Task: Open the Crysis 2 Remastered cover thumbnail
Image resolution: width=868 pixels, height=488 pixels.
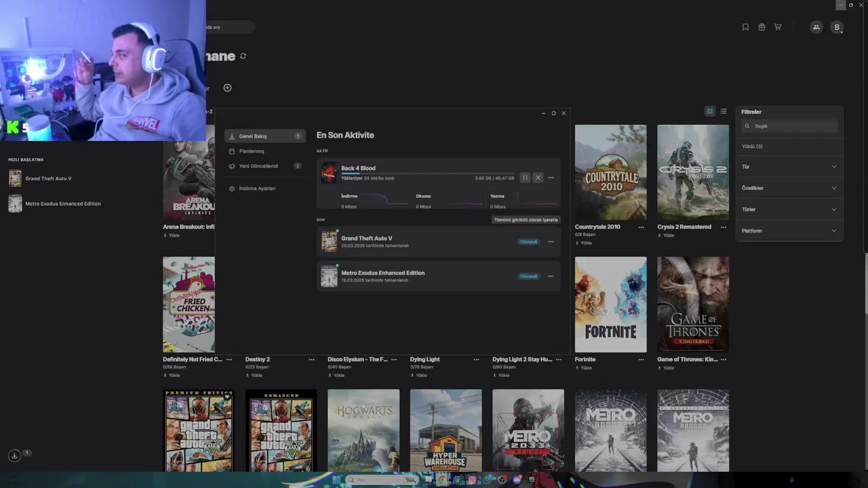Action: [693, 172]
